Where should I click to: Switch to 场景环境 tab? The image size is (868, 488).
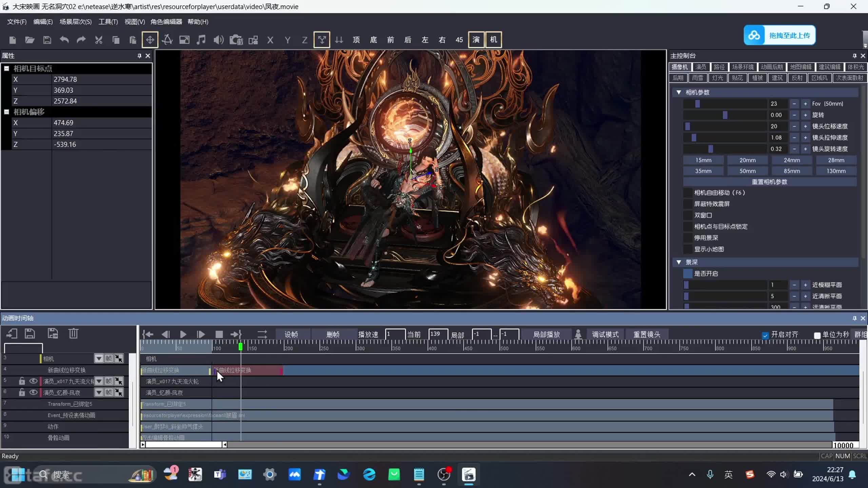tap(743, 67)
